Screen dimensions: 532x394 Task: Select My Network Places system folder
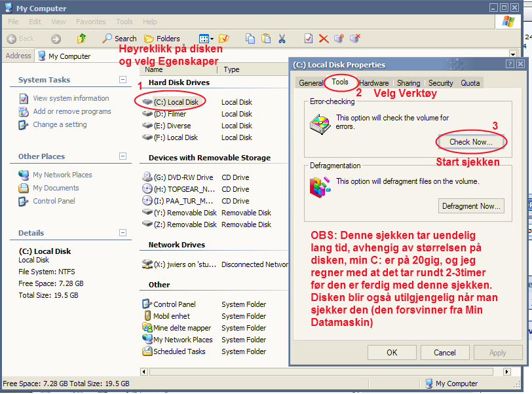pos(177,340)
